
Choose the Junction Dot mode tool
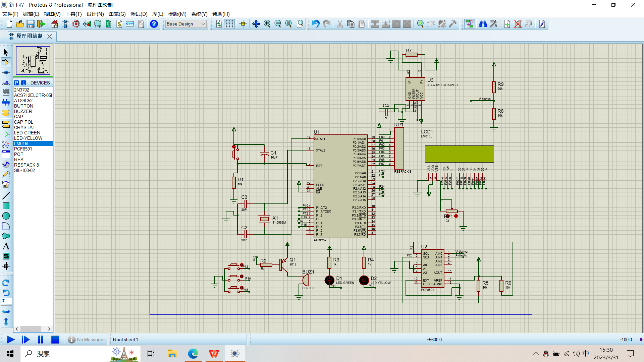[x=6, y=72]
